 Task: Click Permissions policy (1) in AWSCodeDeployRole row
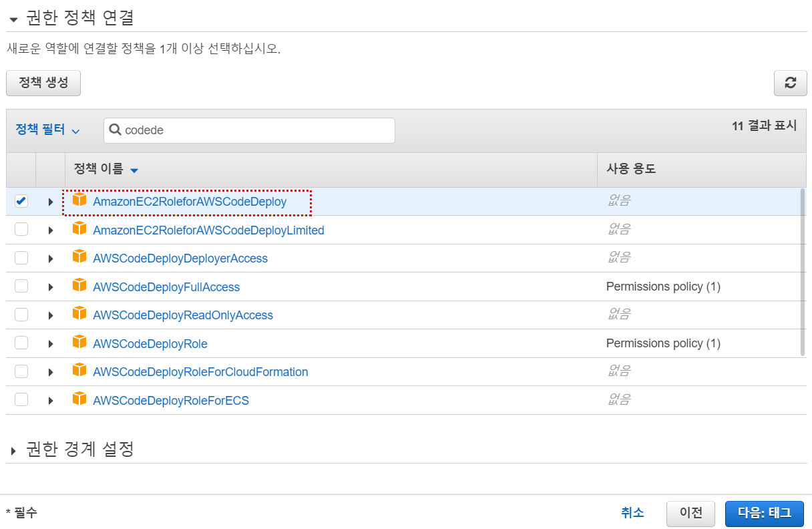click(x=663, y=343)
